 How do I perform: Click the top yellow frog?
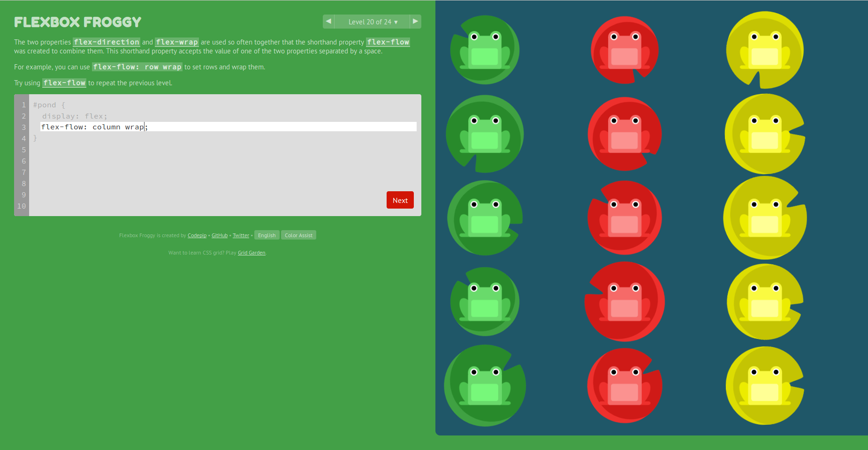coord(765,50)
